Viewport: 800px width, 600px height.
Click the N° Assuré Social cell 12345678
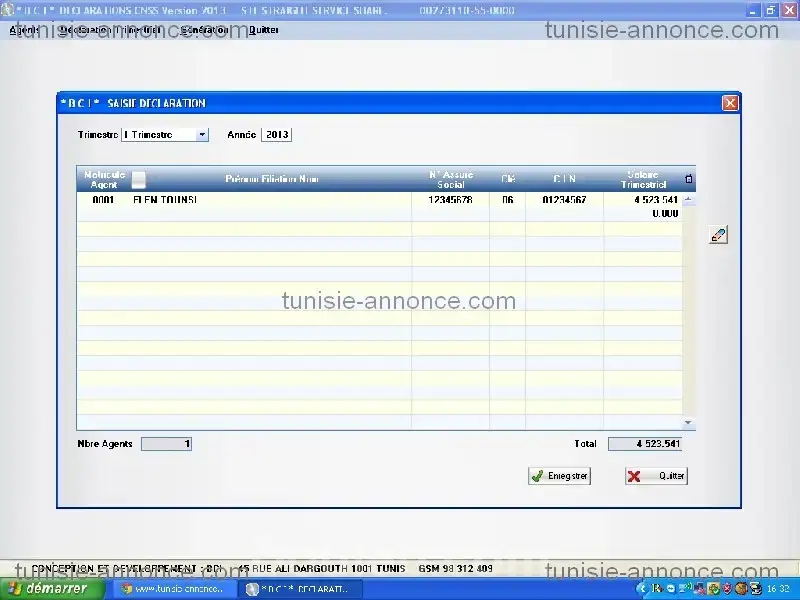450,200
